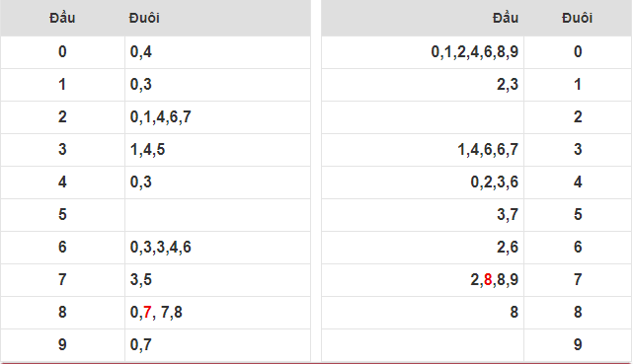Click the cell showing 3,5 in the left table
Viewport: 633px width, 364px height.
pyautogui.click(x=217, y=280)
